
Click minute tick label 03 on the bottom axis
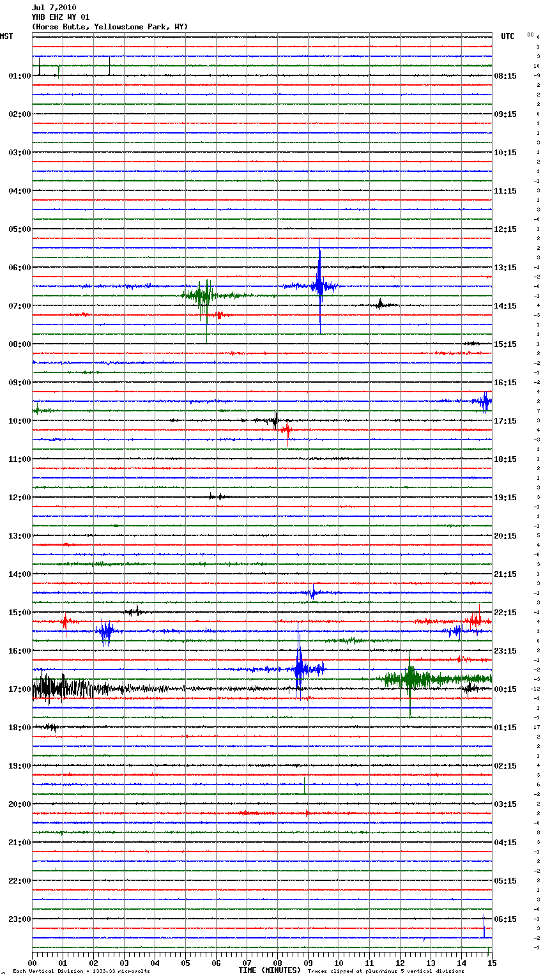(x=125, y=963)
